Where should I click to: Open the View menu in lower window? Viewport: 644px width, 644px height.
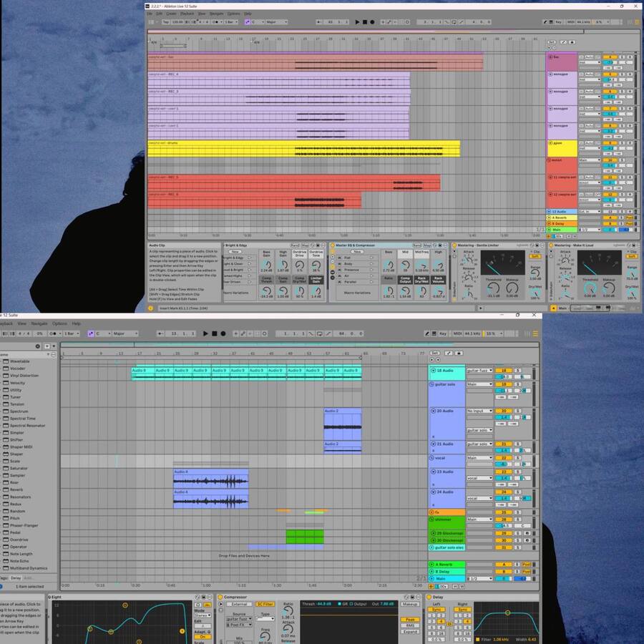pyautogui.click(x=22, y=323)
